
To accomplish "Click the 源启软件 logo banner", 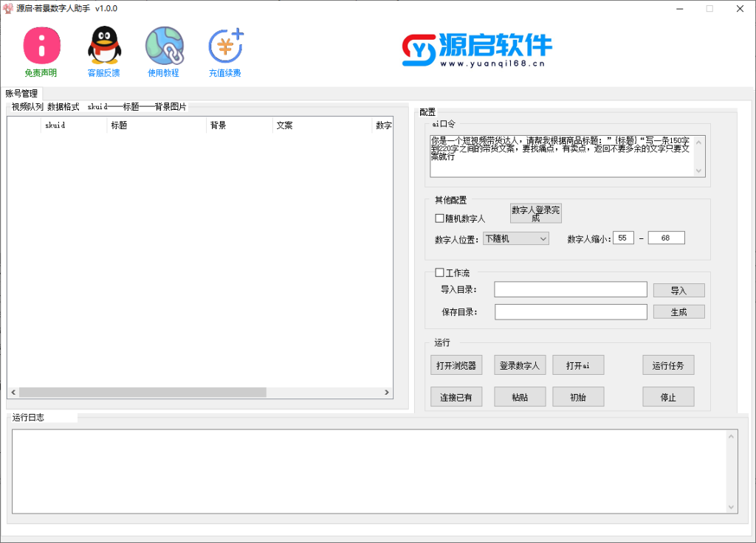I will click(476, 49).
